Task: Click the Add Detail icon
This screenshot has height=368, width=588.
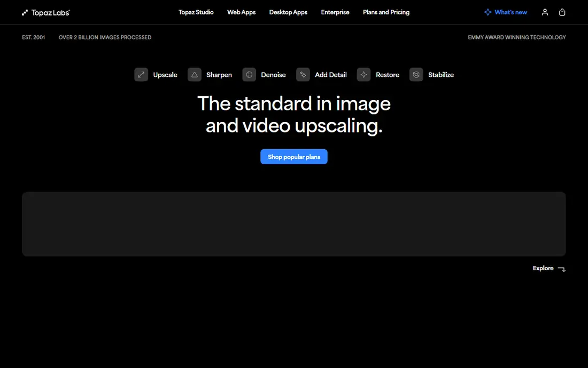Action: tap(303, 75)
